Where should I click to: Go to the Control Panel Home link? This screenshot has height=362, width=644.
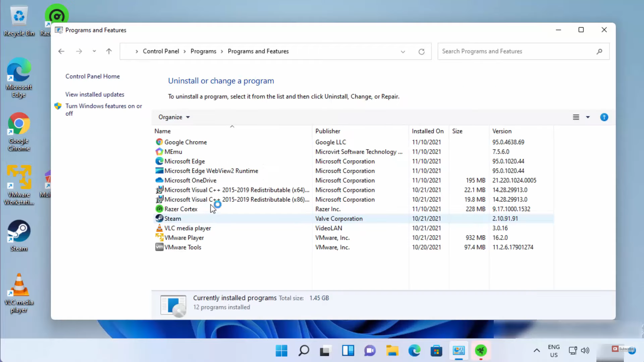(x=92, y=76)
